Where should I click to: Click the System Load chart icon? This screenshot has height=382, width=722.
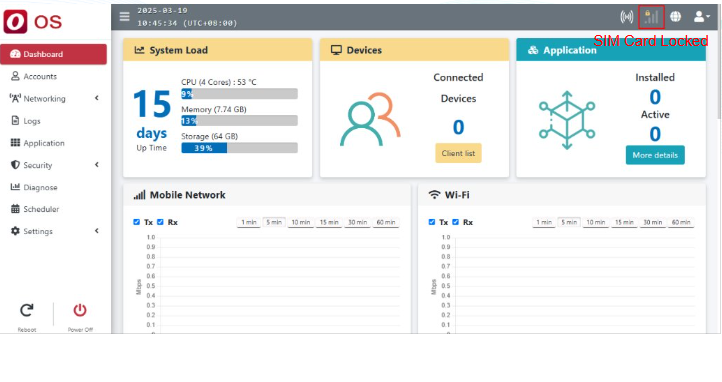(139, 50)
